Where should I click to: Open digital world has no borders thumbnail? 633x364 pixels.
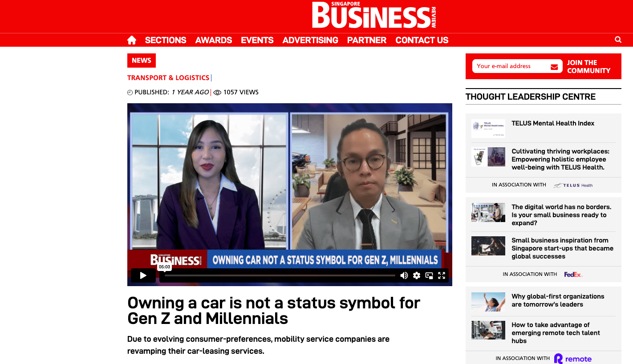tap(488, 212)
